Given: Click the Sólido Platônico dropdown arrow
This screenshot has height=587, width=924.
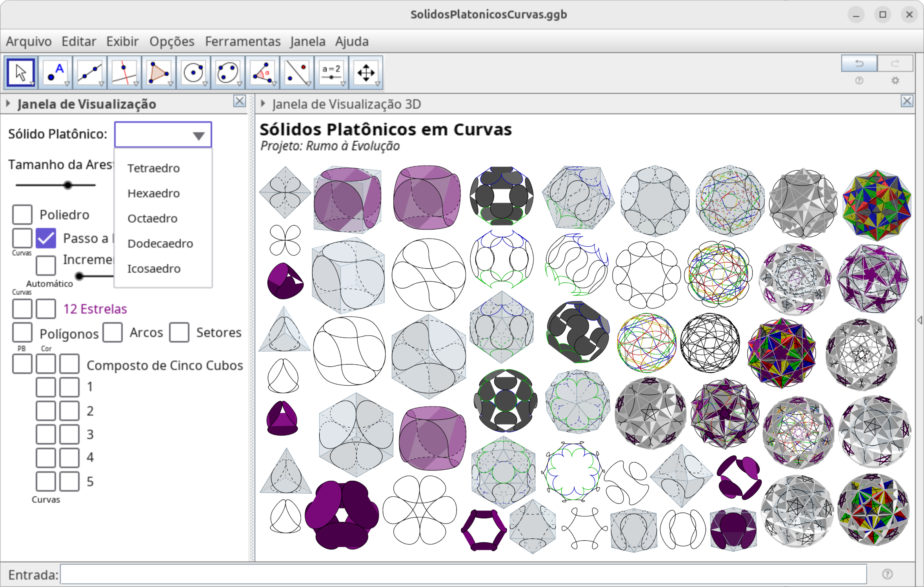Looking at the screenshot, I should 199,136.
